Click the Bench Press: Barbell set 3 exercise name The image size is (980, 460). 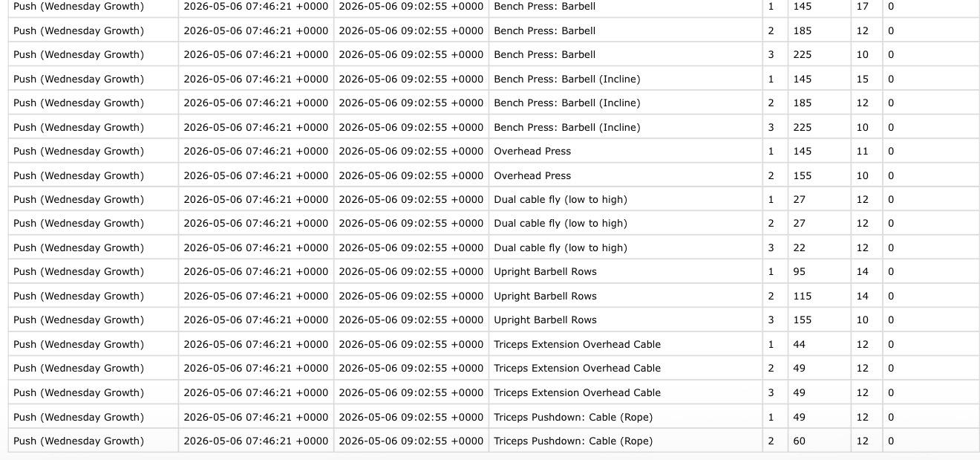pos(544,54)
